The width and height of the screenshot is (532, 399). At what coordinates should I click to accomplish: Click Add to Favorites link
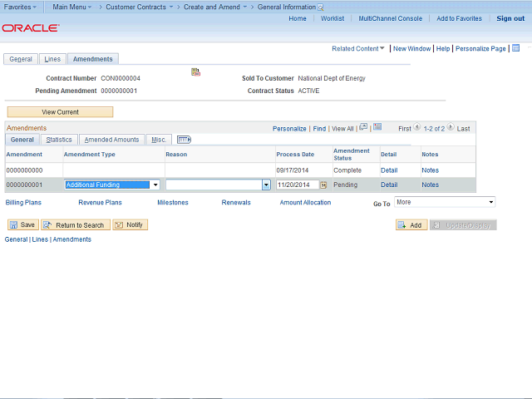point(459,18)
